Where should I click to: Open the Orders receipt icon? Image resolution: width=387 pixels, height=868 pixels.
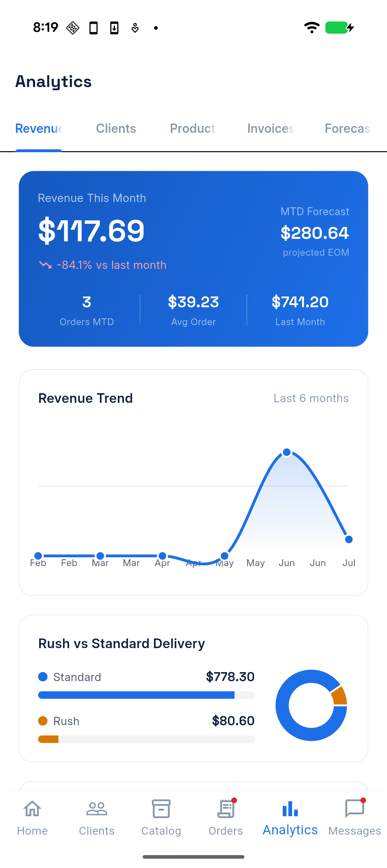pos(226,809)
